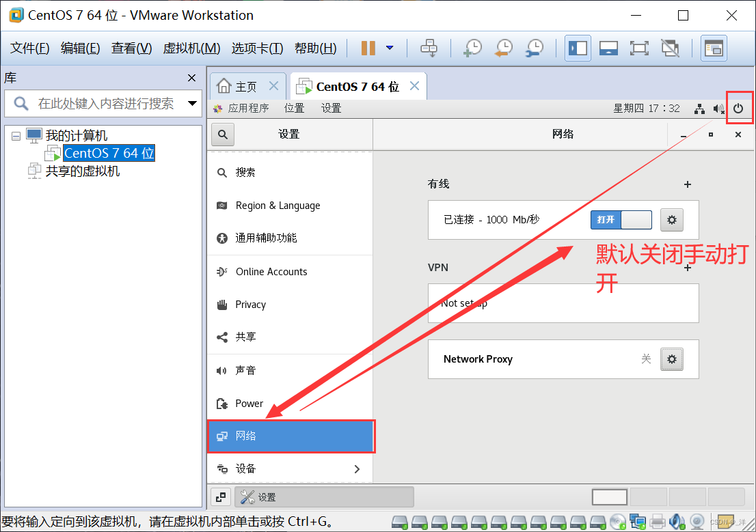Open the 选项卡(T) menu
756x532 pixels.
pos(257,48)
